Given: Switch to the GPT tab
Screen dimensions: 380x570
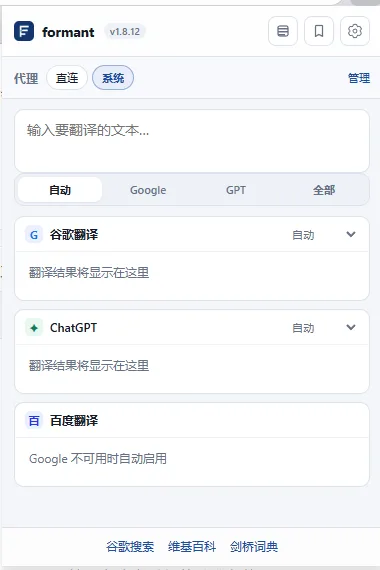Looking at the screenshot, I should 236,190.
